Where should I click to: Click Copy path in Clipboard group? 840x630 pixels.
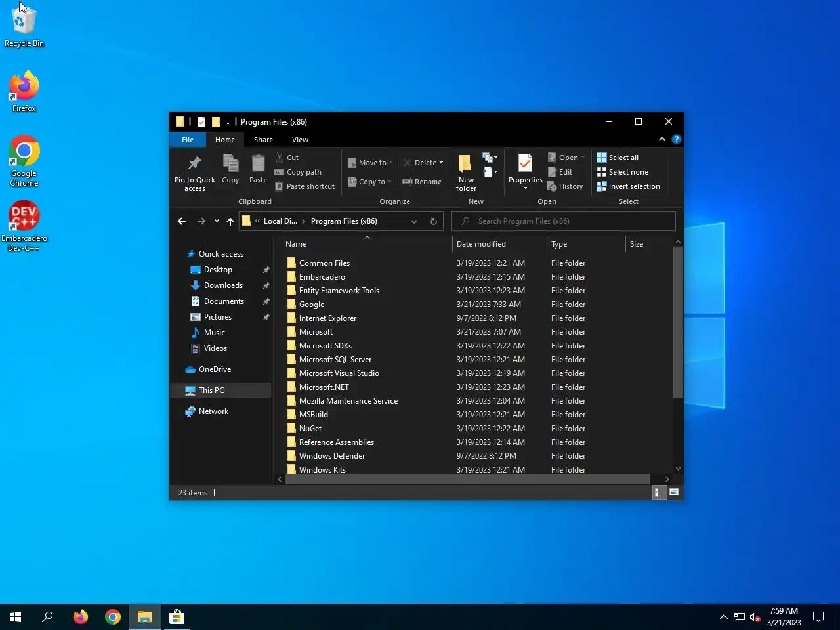[x=298, y=172]
